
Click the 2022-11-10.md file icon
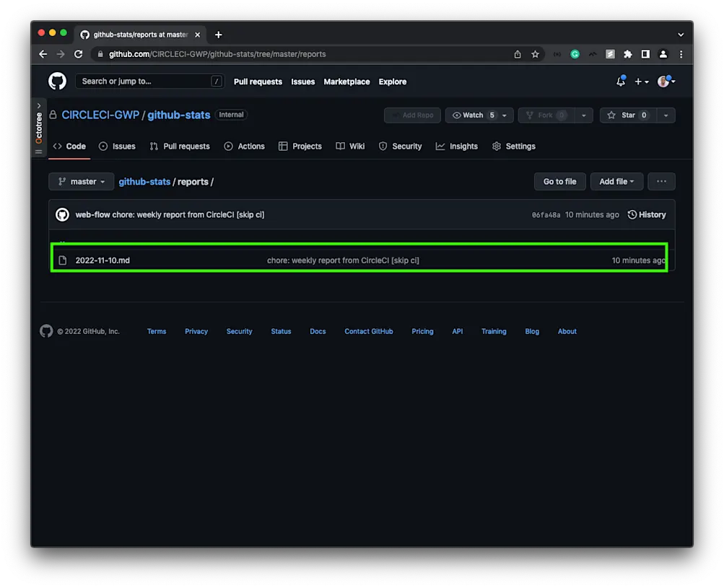coord(63,260)
